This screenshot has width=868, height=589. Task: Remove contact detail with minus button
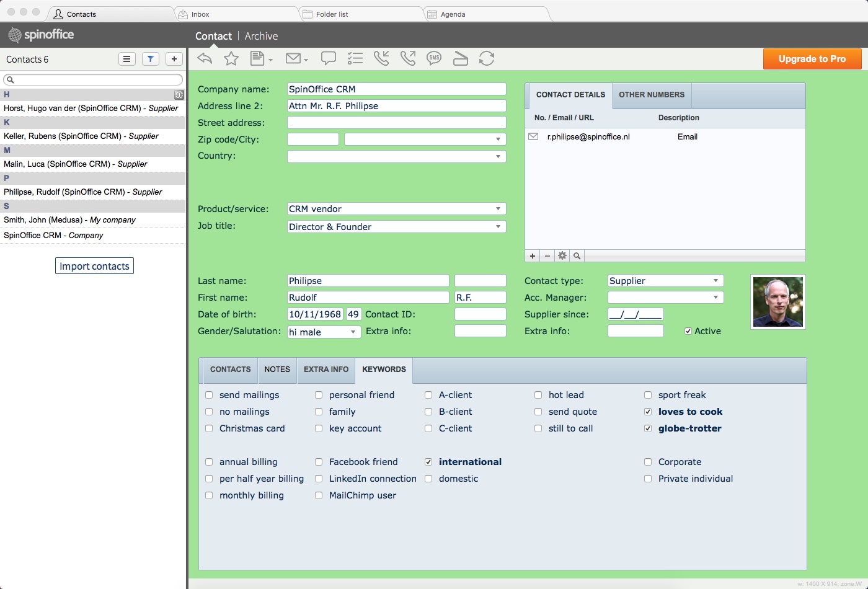click(547, 255)
